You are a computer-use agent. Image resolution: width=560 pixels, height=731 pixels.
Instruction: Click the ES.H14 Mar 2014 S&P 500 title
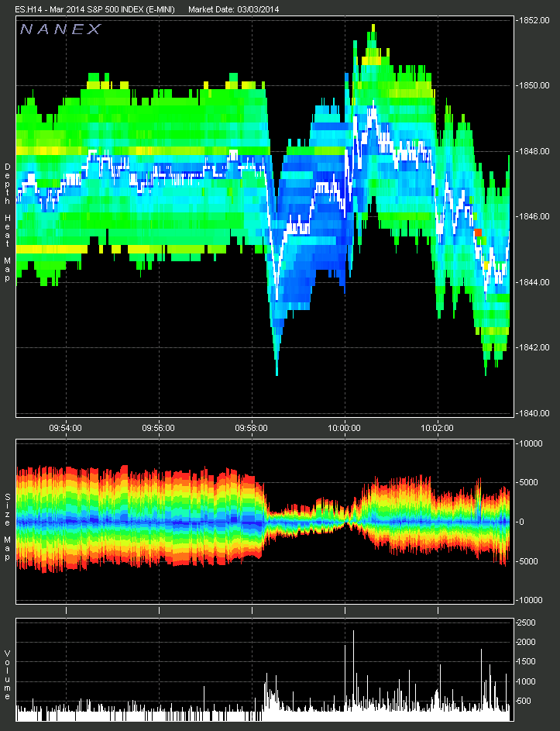click(x=94, y=9)
